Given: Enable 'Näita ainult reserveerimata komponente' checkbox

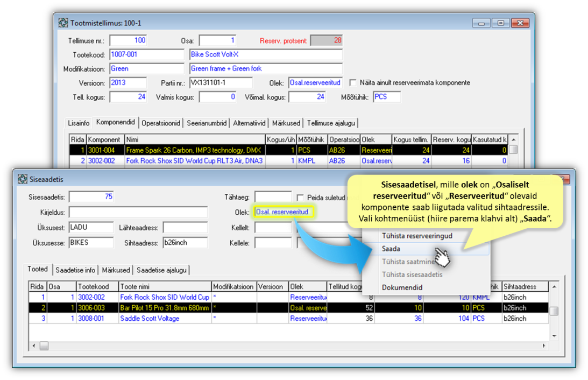Looking at the screenshot, I should [x=353, y=82].
